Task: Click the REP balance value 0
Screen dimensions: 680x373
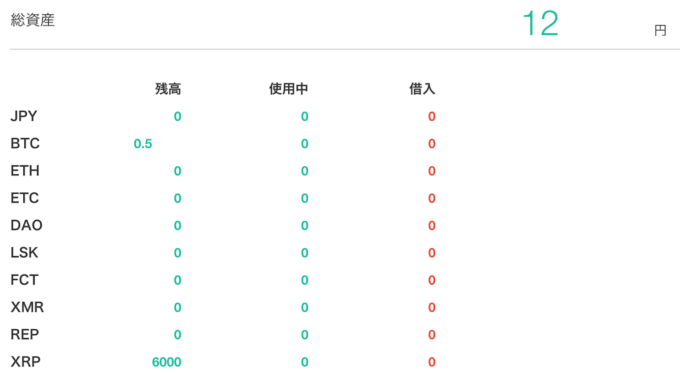Action: point(177,335)
